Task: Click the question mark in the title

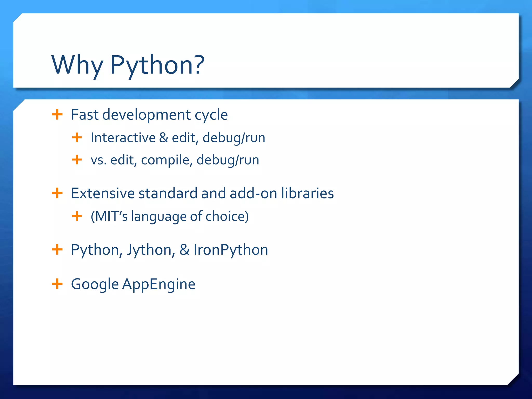Action: [x=199, y=64]
